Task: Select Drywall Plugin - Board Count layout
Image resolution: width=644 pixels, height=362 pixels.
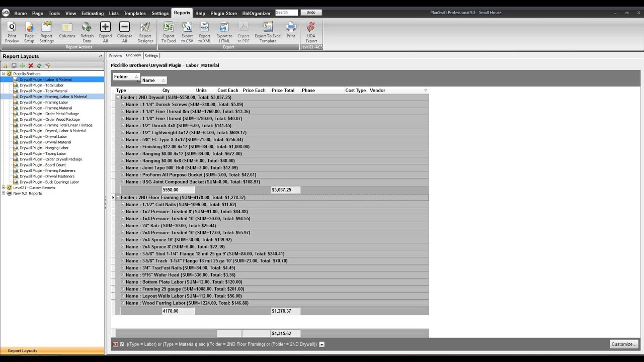Action: click(x=43, y=165)
